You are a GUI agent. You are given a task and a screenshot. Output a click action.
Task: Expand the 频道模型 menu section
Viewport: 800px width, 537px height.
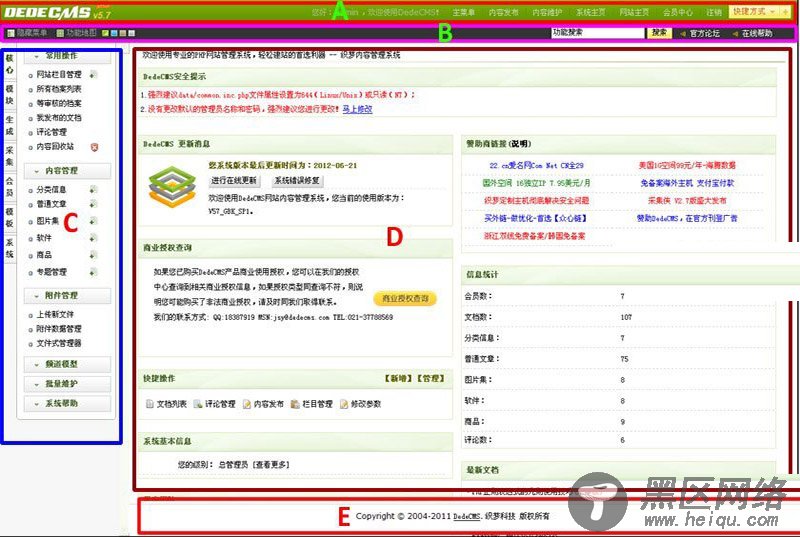tap(67, 364)
